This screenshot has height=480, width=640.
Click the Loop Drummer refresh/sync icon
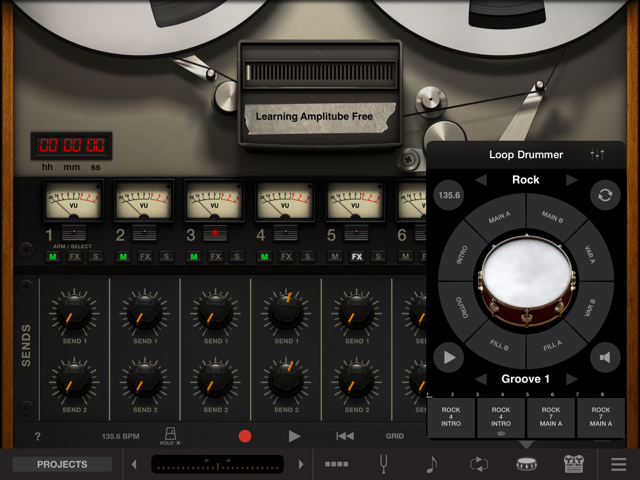click(605, 195)
